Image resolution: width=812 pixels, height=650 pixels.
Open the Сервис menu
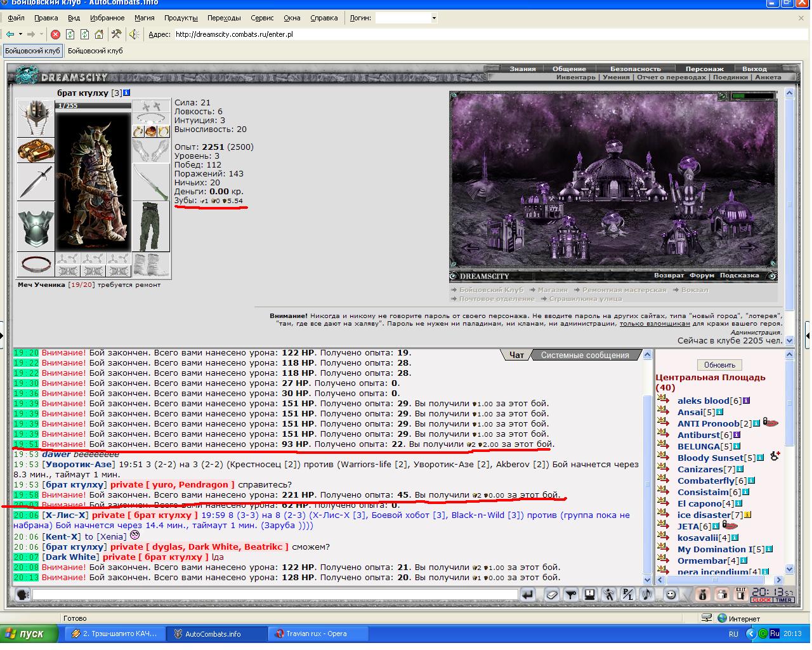262,18
